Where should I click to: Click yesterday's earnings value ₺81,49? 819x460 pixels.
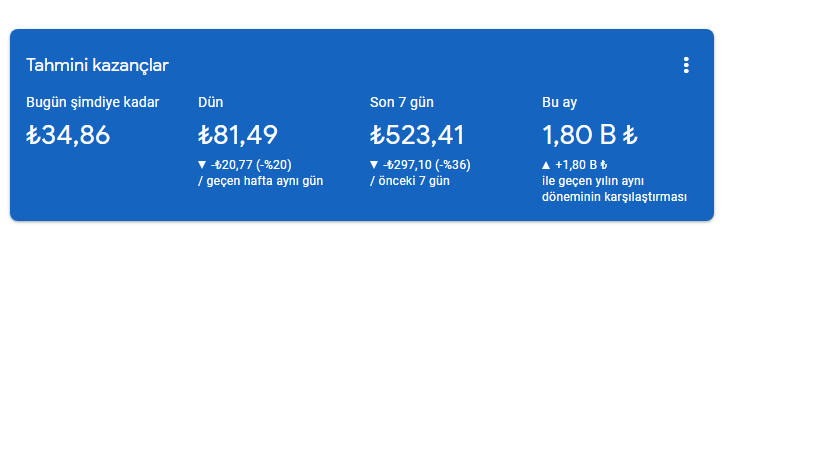(238, 135)
